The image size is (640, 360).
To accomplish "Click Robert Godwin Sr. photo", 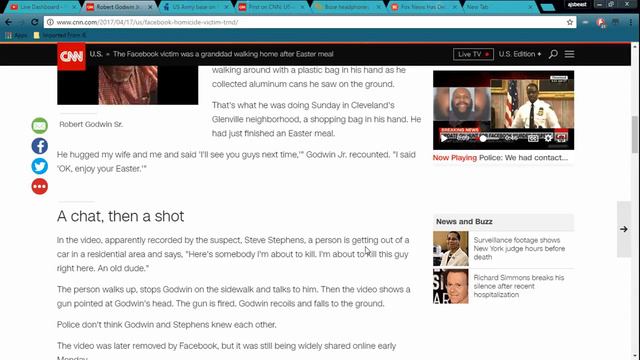I will (128, 85).
